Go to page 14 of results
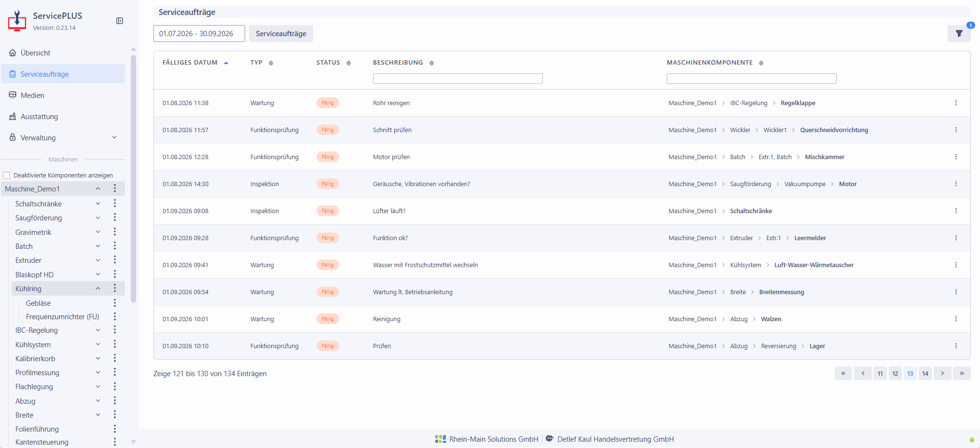The width and height of the screenshot is (980, 448). pyautogui.click(x=925, y=373)
